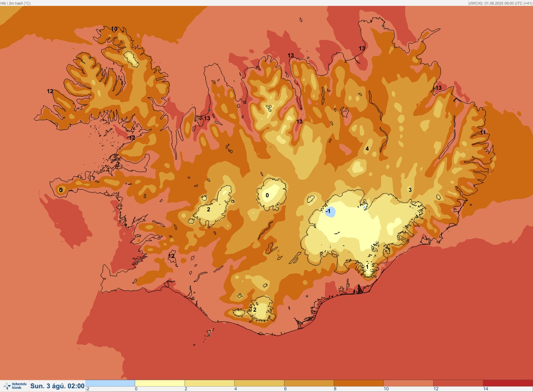Click the 12 label west of the Westfjords

pos(50,91)
